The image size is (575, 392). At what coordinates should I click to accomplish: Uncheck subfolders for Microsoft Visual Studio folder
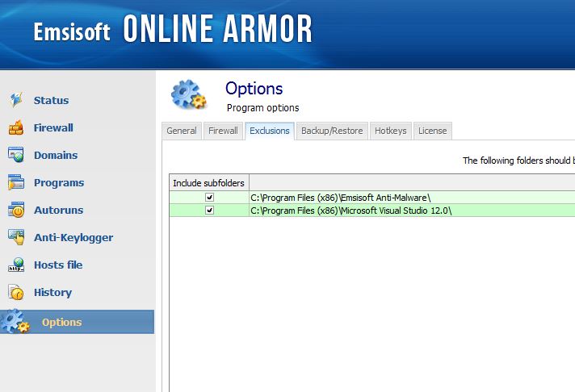click(x=209, y=211)
